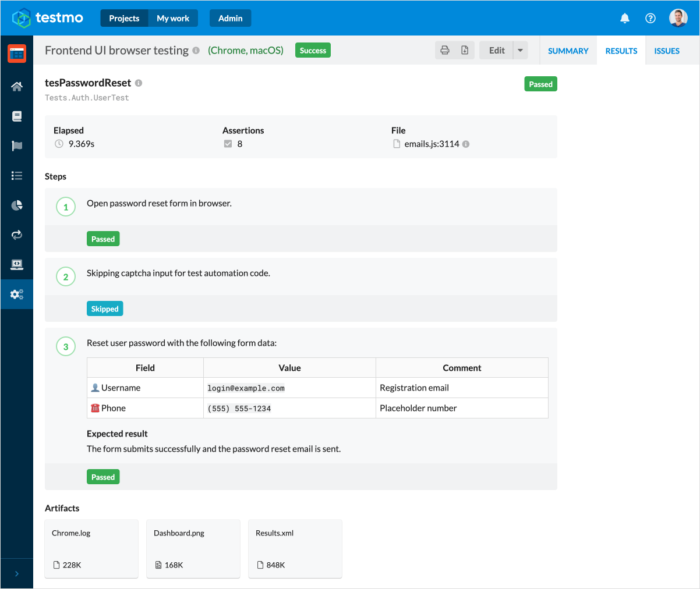This screenshot has height=589, width=700.
Task: Click the Placeholder number comment cell
Action: (462, 408)
